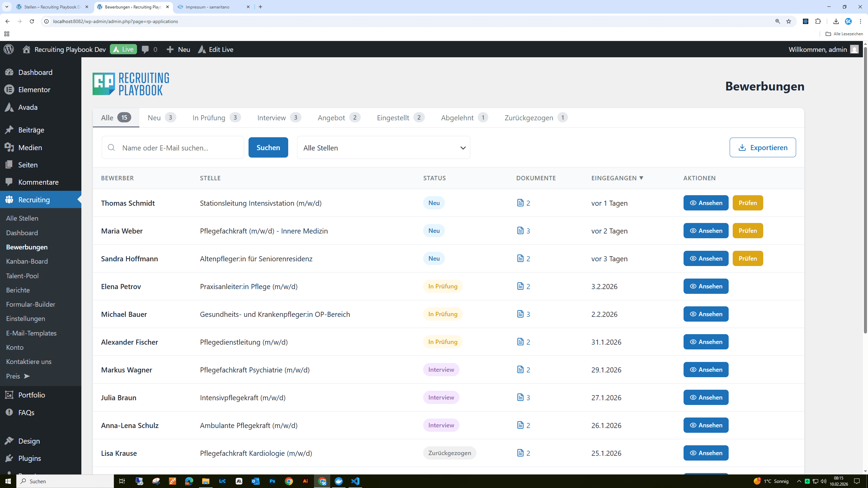Click the Exportieren button

click(x=763, y=147)
